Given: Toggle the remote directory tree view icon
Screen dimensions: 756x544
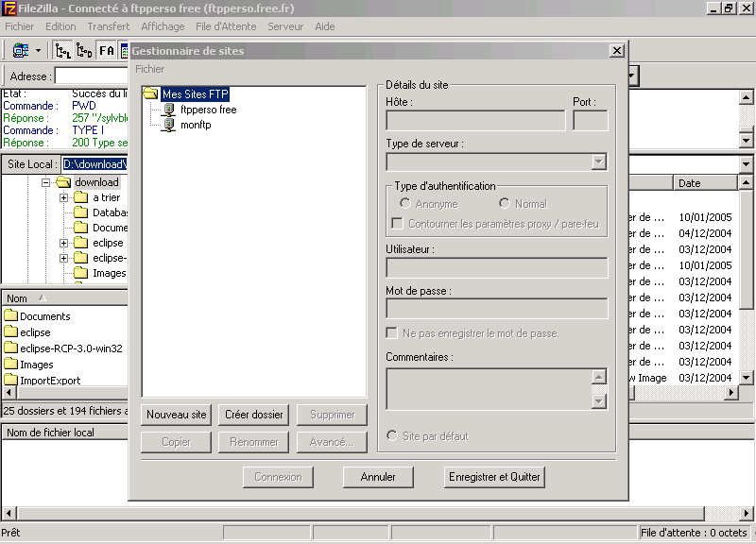Looking at the screenshot, I should (84, 50).
